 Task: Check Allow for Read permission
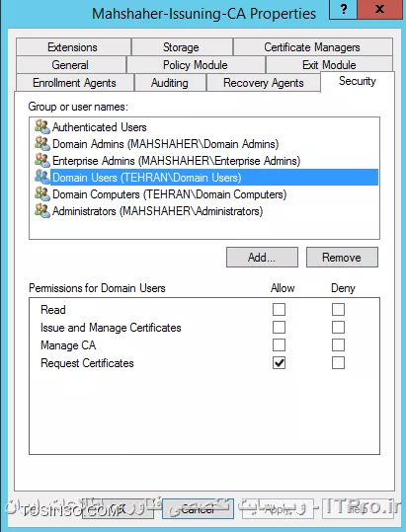pyautogui.click(x=279, y=310)
